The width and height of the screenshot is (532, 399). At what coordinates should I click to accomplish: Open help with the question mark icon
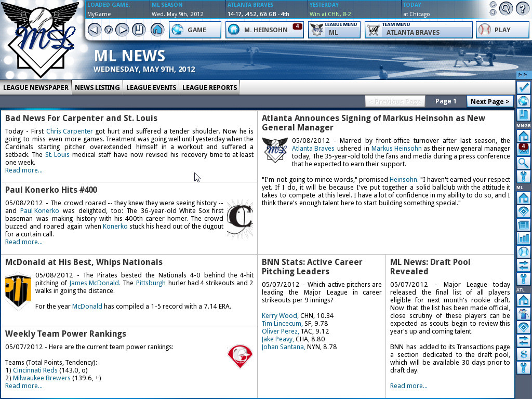[523, 8]
